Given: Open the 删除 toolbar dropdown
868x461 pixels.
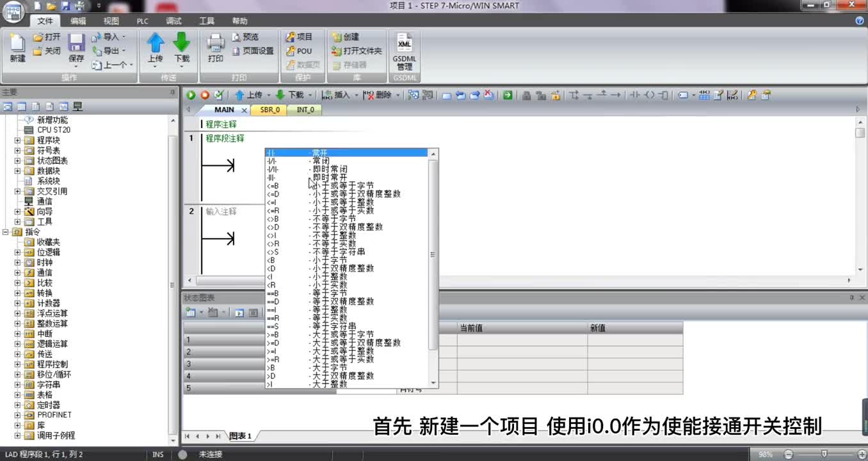Looking at the screenshot, I should (398, 95).
